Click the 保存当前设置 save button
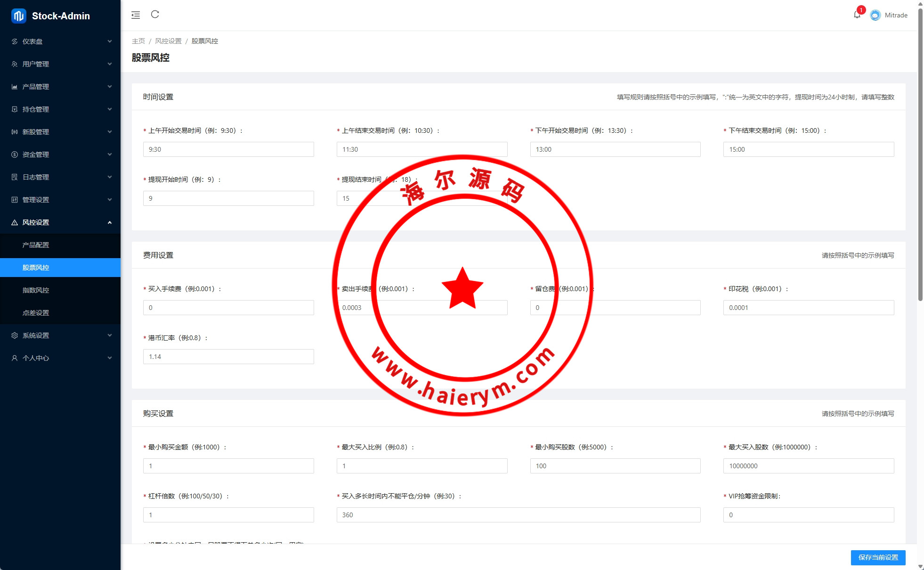Screen dimensions: 924x570 point(878,557)
